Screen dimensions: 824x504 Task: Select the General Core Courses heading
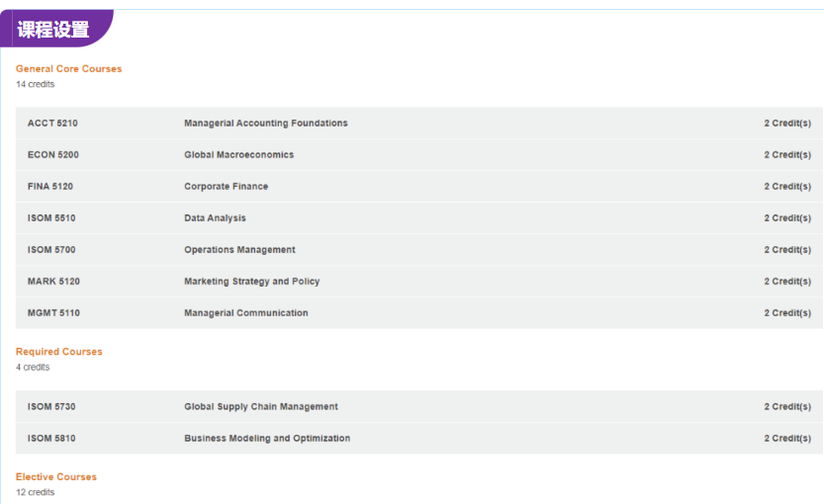tap(68, 69)
